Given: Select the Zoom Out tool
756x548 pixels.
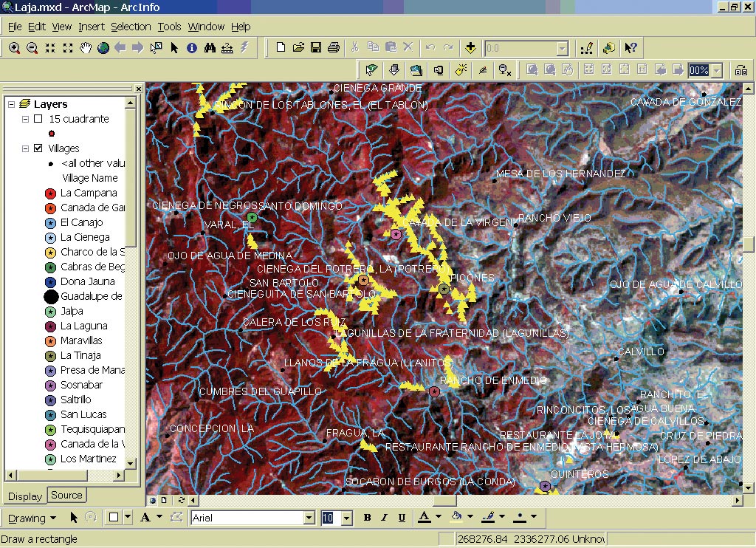Looking at the screenshot, I should 32,48.
